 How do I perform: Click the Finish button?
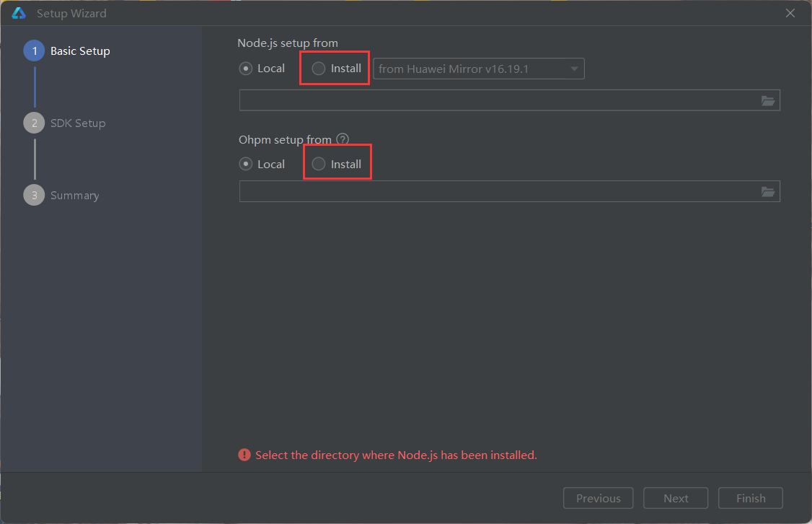(751, 498)
